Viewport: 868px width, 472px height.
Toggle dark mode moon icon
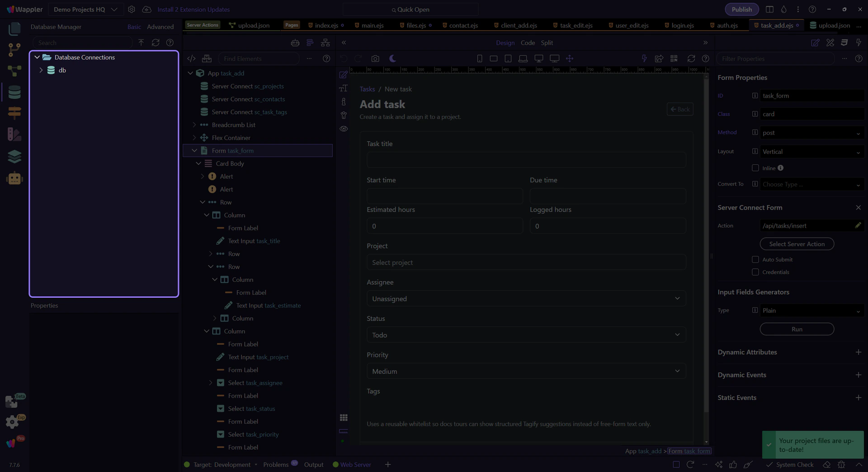[392, 59]
